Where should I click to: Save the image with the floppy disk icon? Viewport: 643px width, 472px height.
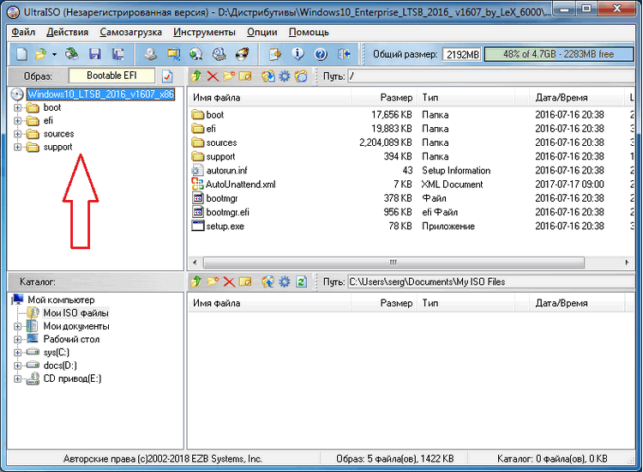coord(95,54)
